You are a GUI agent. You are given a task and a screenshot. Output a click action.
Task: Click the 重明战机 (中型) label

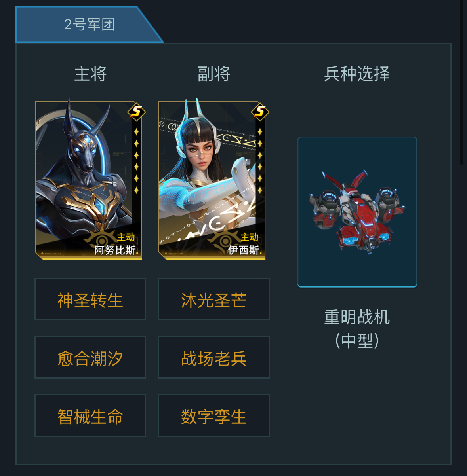(x=357, y=329)
